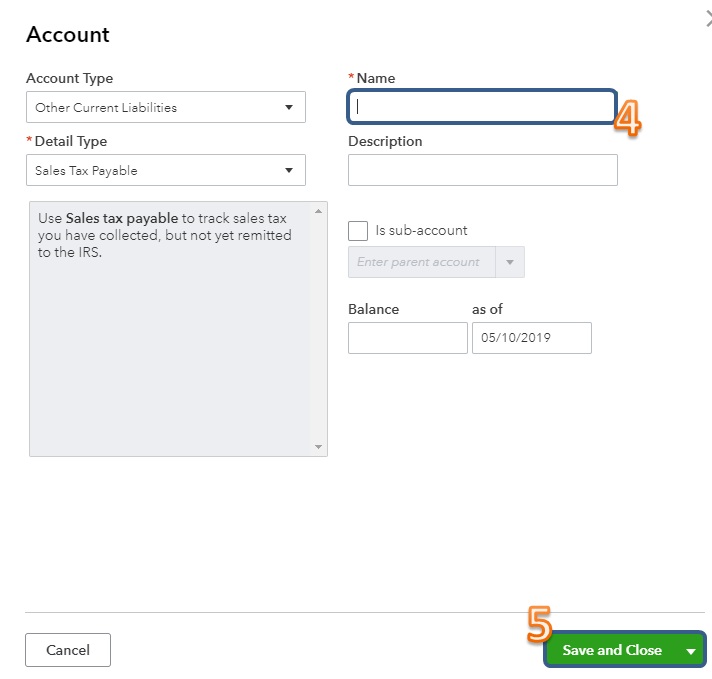The image size is (712, 679).
Task: Click the orange step 5 marker
Action: pyautogui.click(x=540, y=626)
